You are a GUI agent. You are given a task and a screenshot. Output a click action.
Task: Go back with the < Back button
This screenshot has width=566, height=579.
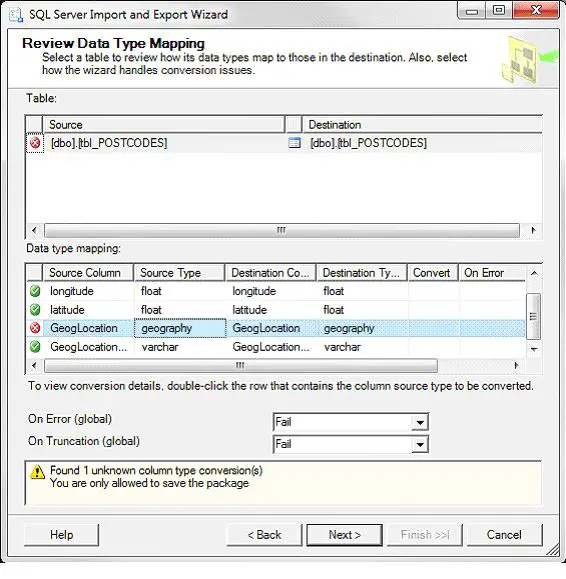click(x=264, y=535)
